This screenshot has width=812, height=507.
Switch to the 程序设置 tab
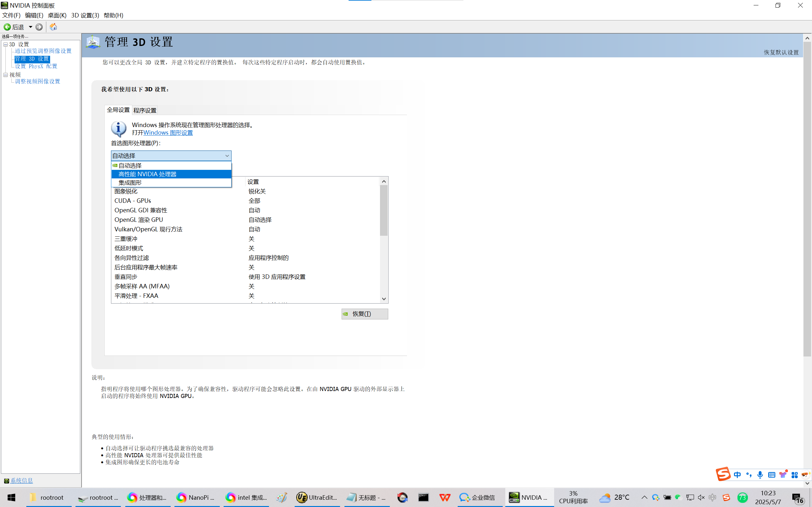(x=145, y=110)
